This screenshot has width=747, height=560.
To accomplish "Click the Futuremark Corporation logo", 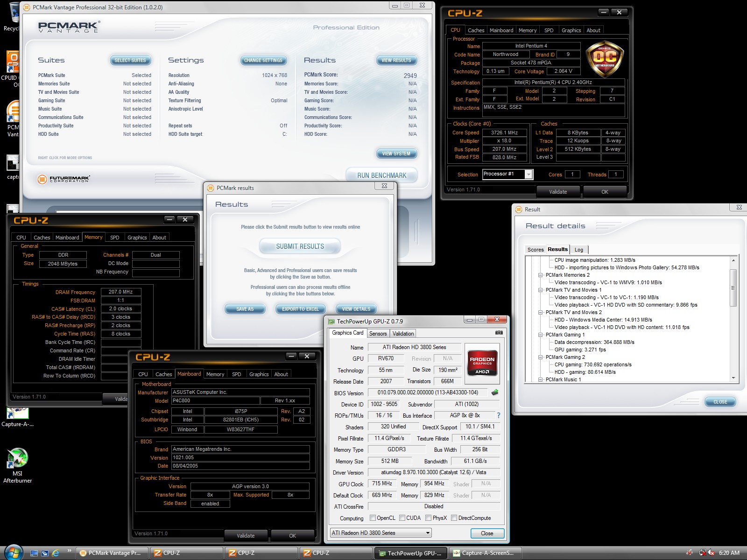I will click(x=63, y=179).
